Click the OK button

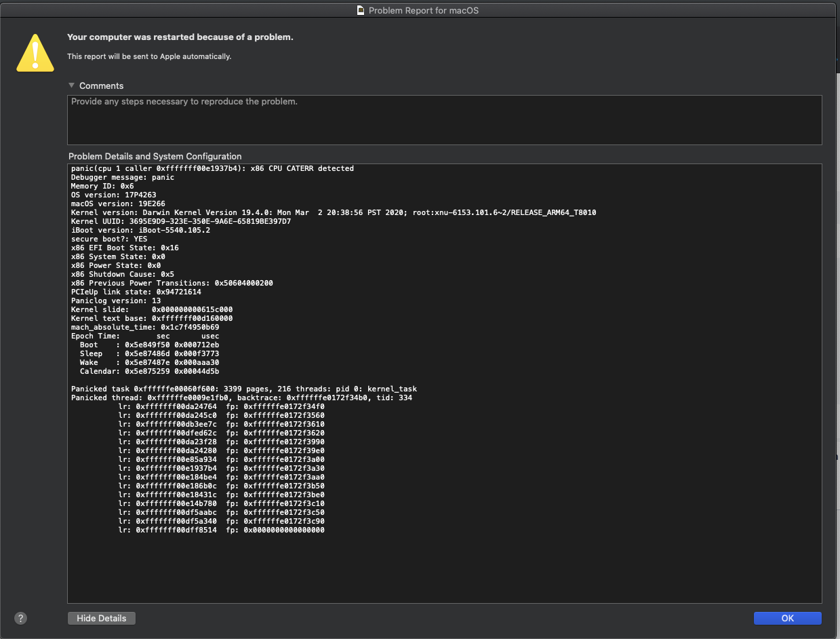point(787,618)
